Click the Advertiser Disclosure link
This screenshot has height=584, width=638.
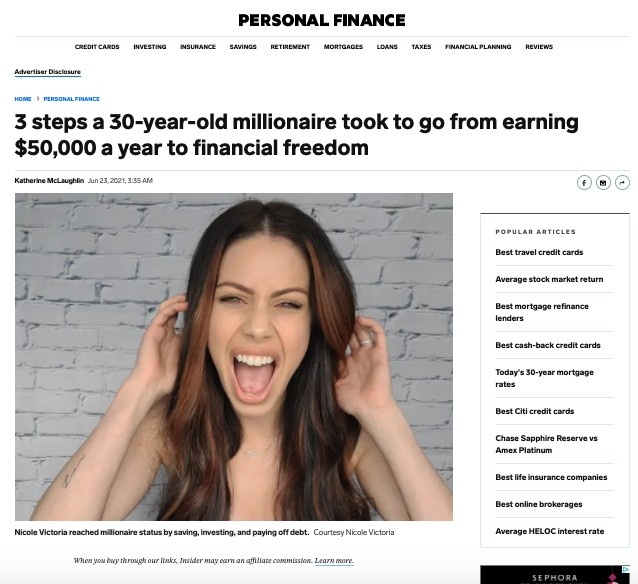(x=48, y=72)
